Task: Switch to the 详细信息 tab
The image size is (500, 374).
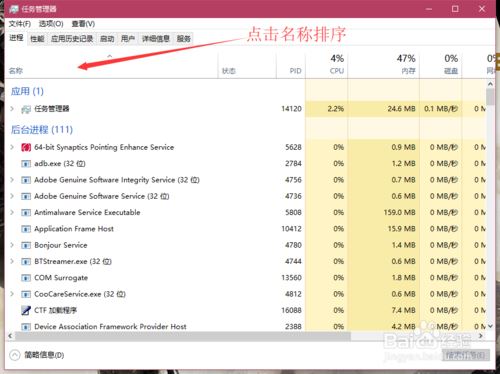Action: coord(156,39)
